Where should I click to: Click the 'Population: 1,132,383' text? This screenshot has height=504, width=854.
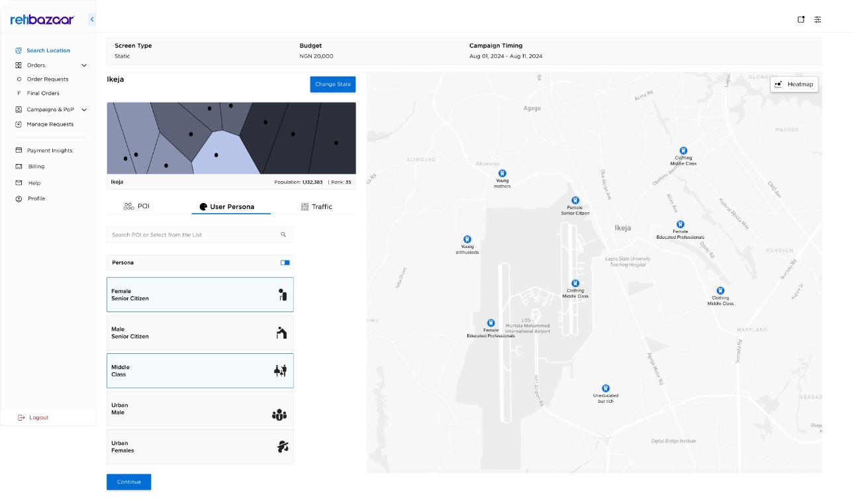click(299, 182)
